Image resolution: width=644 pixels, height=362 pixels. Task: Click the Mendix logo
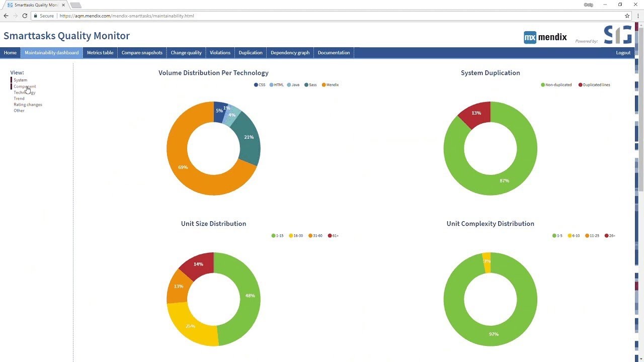tap(545, 37)
